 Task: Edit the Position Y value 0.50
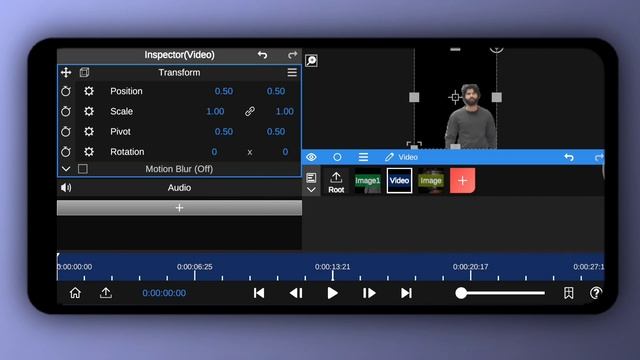pyautogui.click(x=276, y=91)
